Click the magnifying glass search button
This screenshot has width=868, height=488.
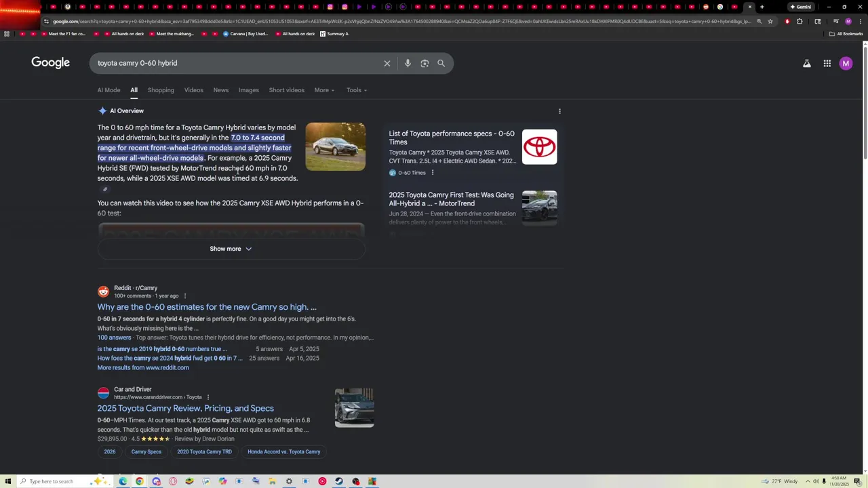point(441,63)
